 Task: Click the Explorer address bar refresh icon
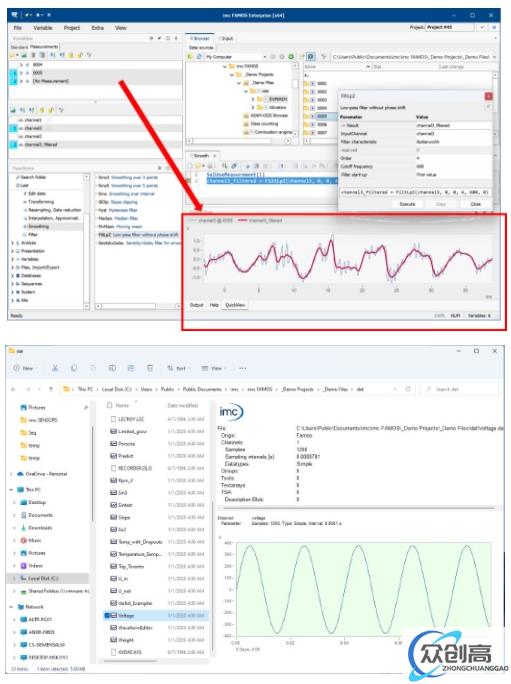coord(408,389)
